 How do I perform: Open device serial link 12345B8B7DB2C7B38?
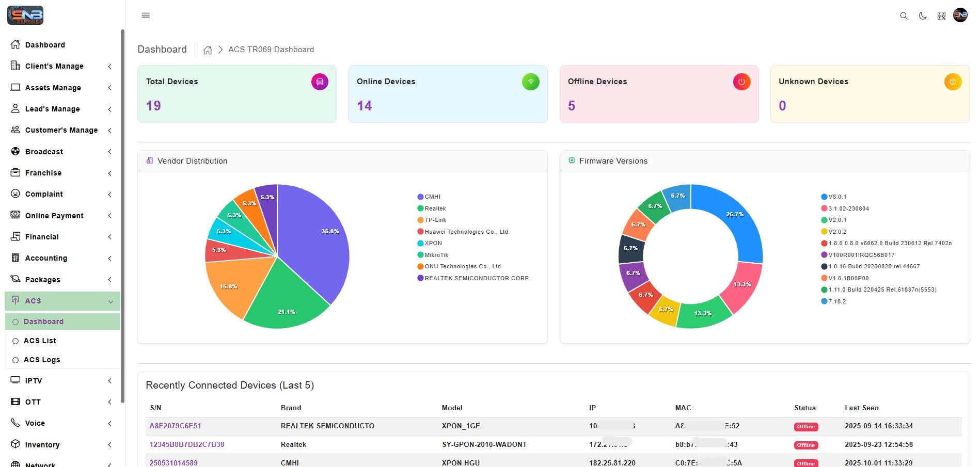pyautogui.click(x=187, y=444)
